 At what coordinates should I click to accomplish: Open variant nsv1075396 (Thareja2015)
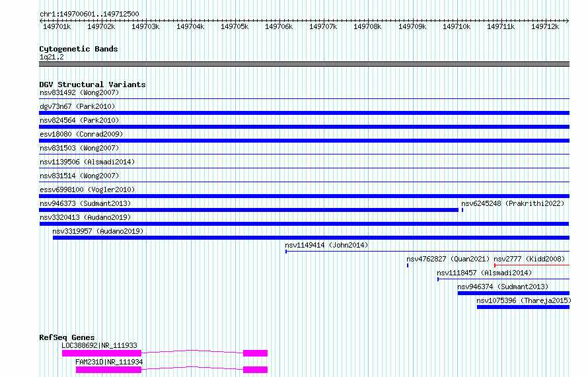(x=524, y=300)
